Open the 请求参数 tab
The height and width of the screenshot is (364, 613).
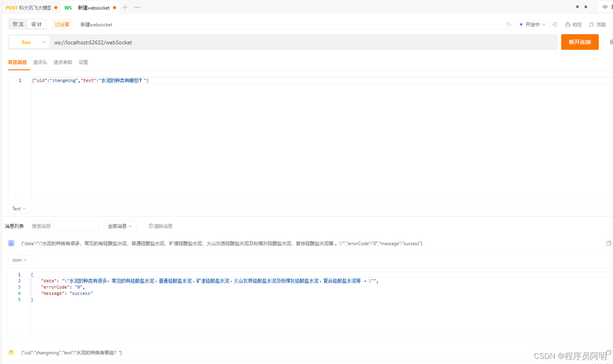coord(63,62)
